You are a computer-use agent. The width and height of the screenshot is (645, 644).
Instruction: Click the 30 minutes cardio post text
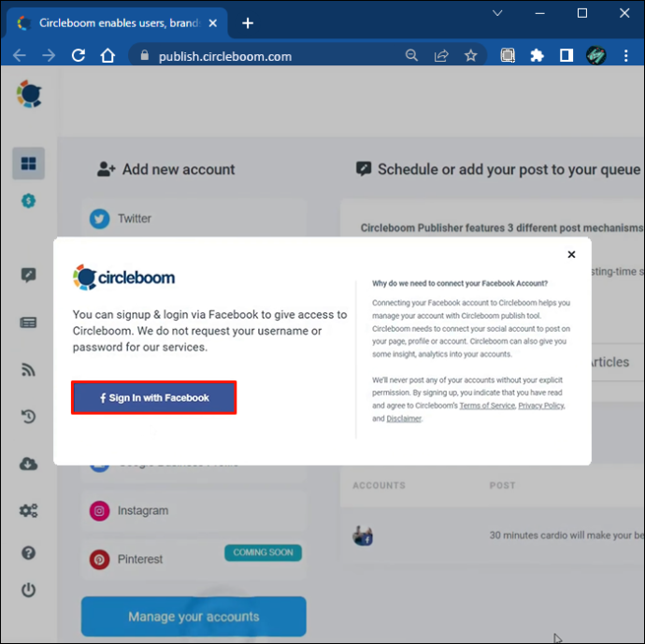pyautogui.click(x=566, y=535)
